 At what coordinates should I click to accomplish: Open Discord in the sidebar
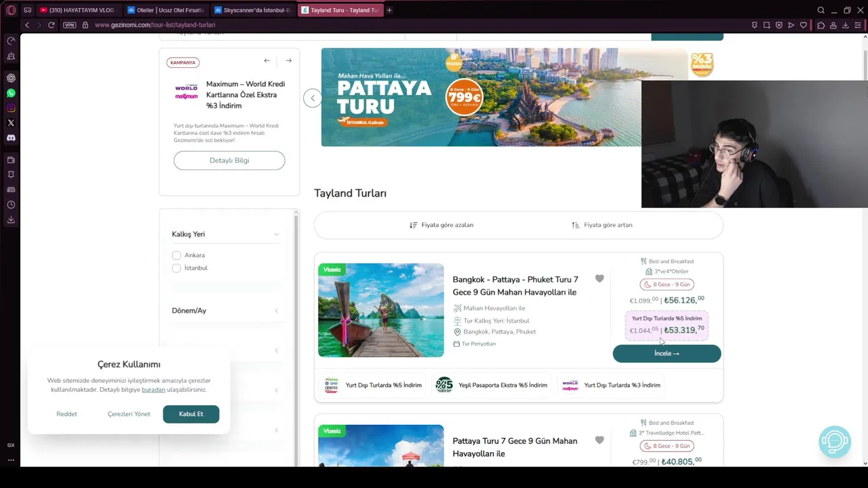tap(11, 138)
